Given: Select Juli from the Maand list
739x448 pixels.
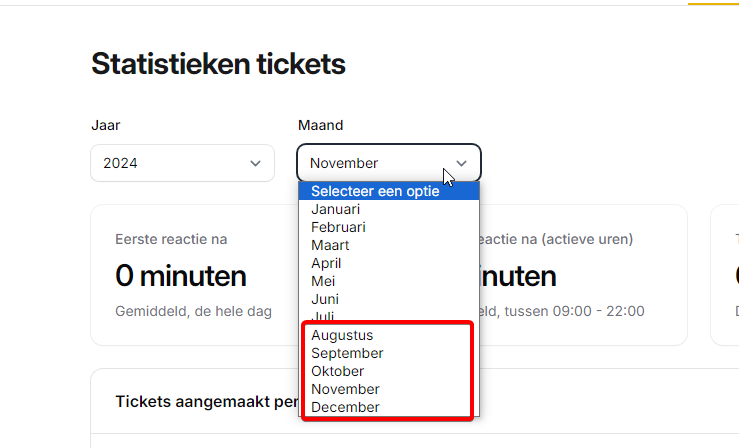Looking at the screenshot, I should click(323, 316).
